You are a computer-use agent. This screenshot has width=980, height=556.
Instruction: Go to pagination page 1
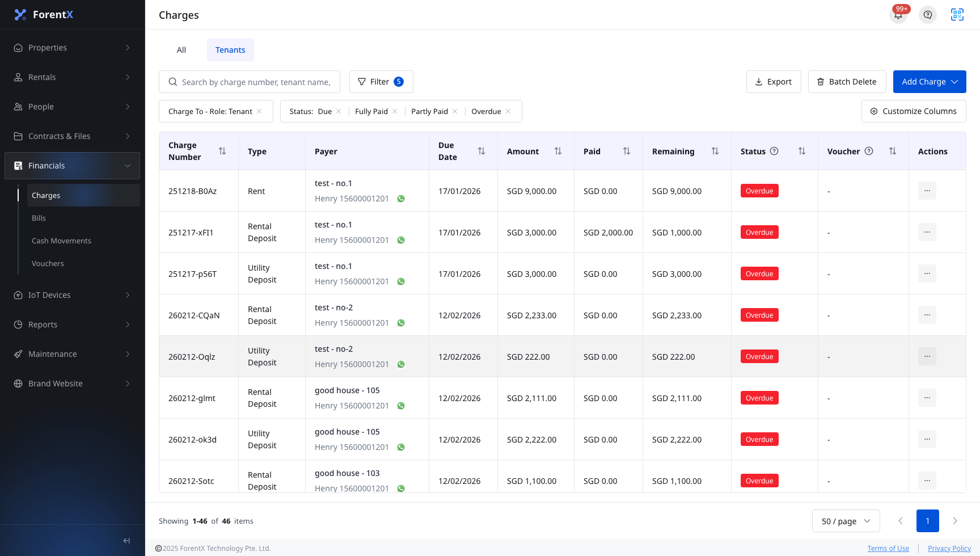928,521
